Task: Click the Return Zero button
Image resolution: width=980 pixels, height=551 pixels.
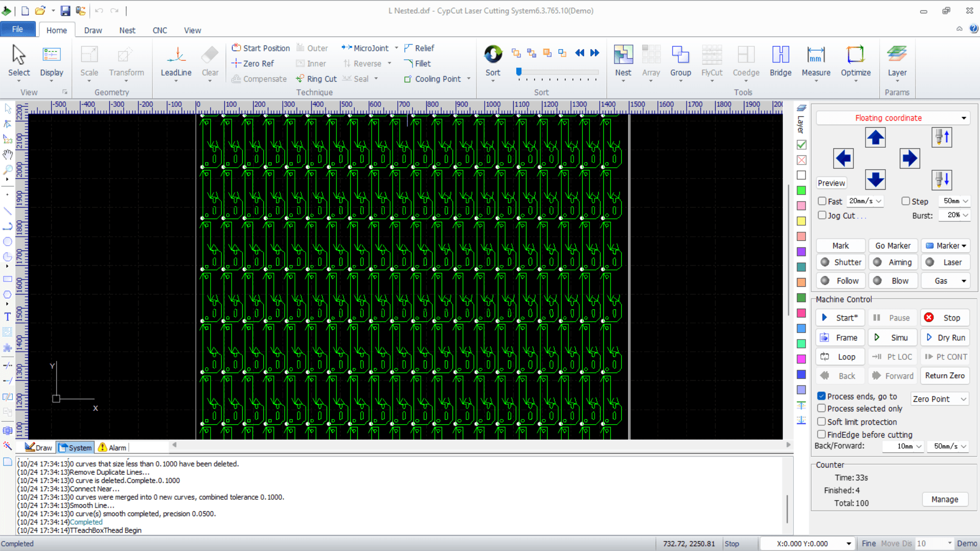Action: (945, 376)
